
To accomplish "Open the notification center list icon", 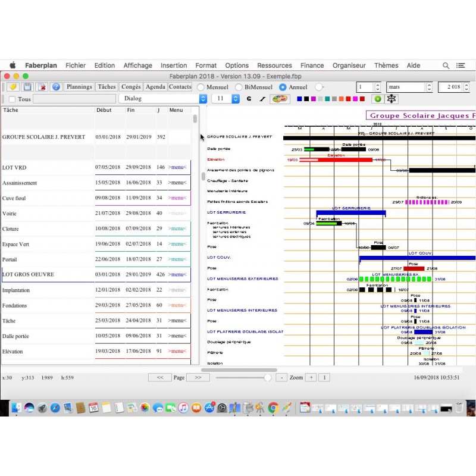I will 461,65.
